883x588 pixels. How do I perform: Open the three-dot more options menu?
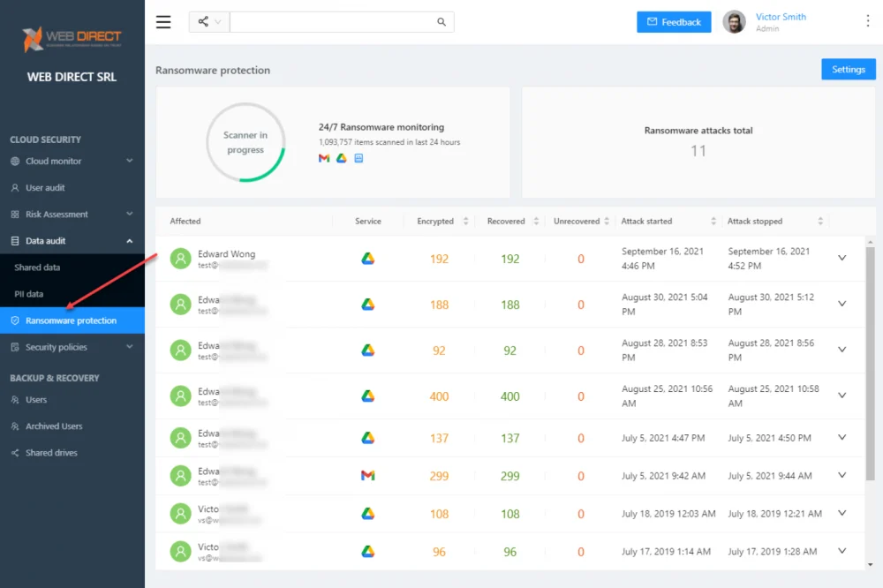(x=867, y=21)
